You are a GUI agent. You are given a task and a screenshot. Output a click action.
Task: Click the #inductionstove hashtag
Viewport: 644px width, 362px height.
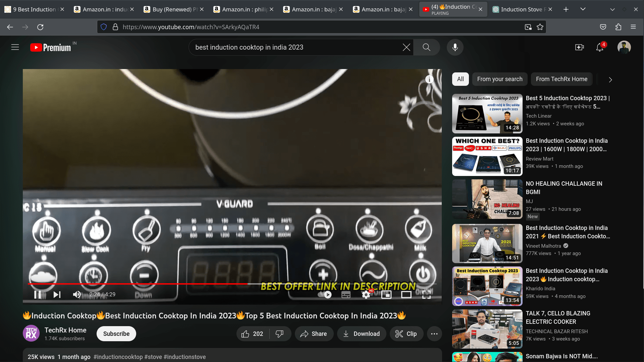click(x=185, y=357)
